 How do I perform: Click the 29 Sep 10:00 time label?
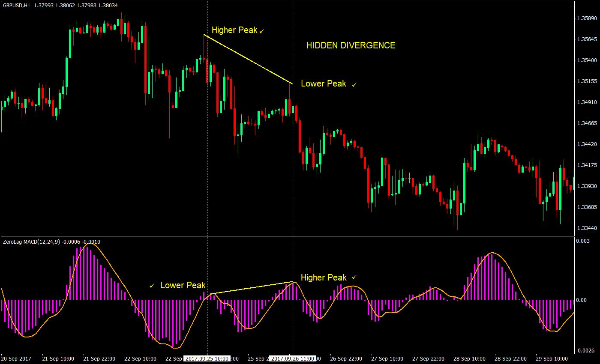point(552,358)
